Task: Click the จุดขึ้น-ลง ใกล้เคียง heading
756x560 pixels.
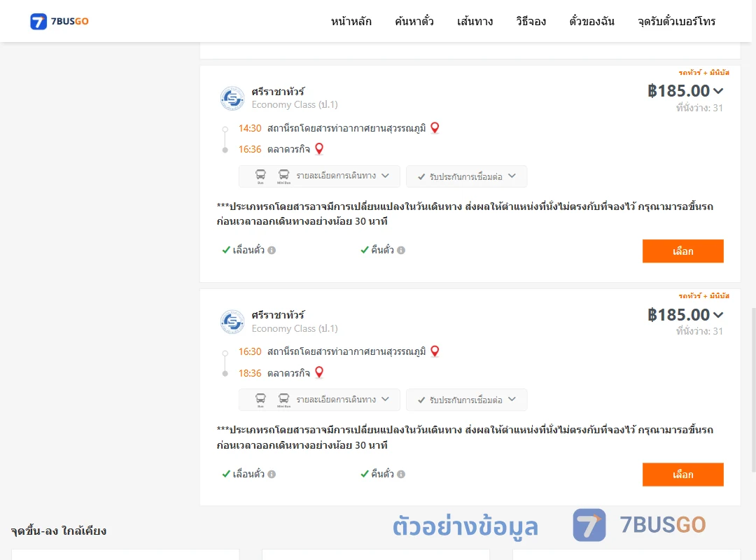Action: click(x=59, y=531)
